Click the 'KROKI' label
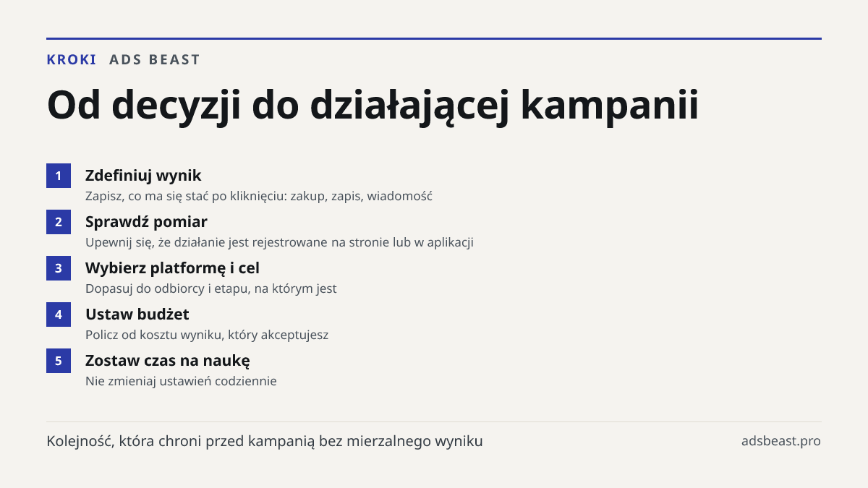This screenshot has height=488, width=868. click(x=72, y=60)
